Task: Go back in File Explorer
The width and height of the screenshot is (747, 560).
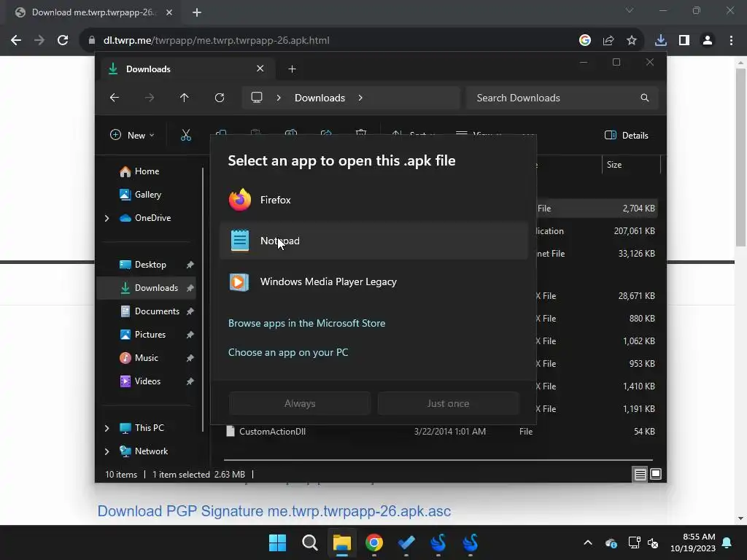Action: tap(115, 98)
